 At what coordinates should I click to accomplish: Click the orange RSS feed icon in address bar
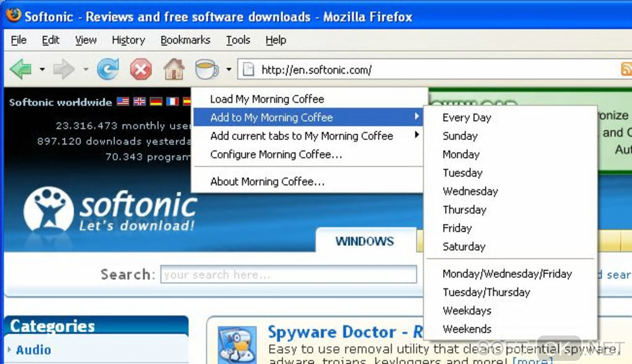[626, 69]
